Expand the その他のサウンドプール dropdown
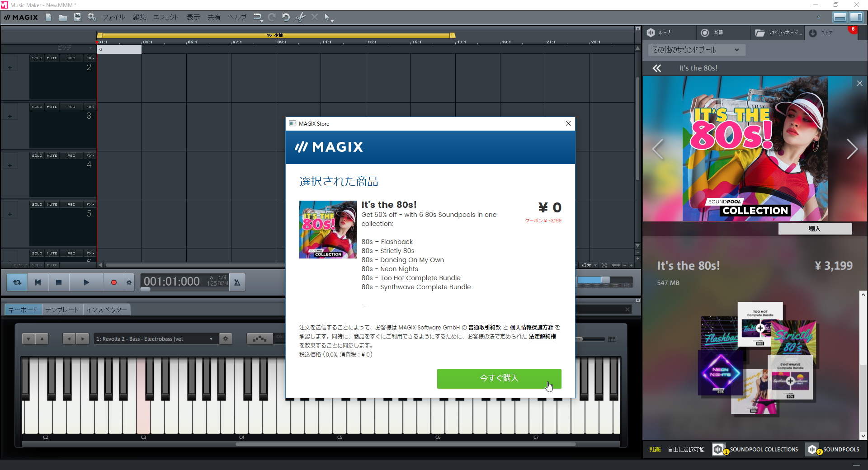The height and width of the screenshot is (470, 868). coord(696,50)
